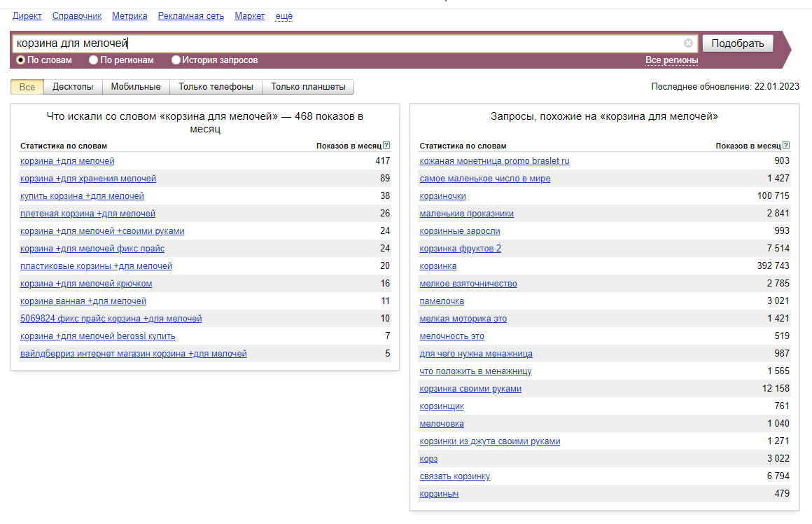812x524 pixels.
Task: Open similar query 'корзинки из джута своими руками'
Action: point(489,441)
